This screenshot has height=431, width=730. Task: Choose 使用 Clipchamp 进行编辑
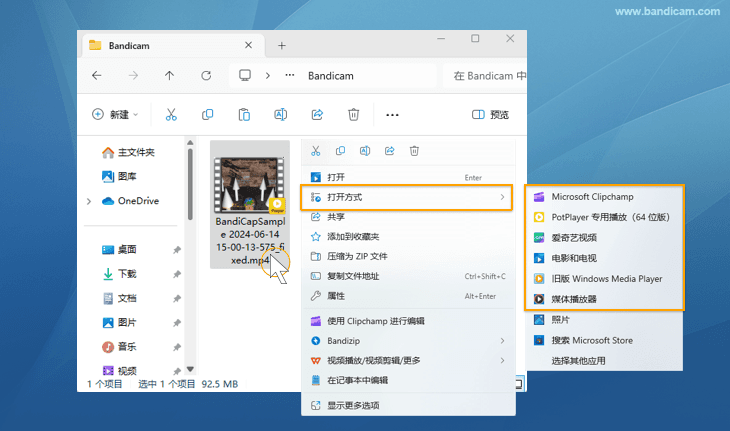coord(408,321)
